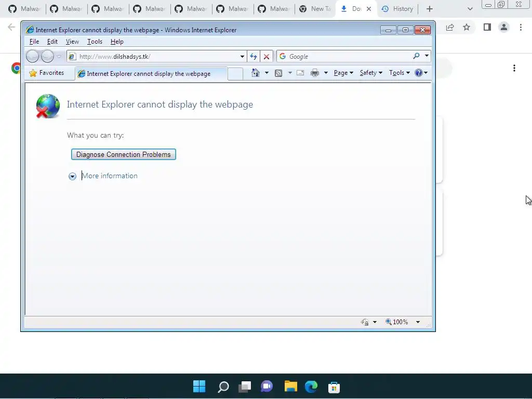Expand the Feeds dropdown arrow
The height and width of the screenshot is (399, 532).
(x=290, y=73)
